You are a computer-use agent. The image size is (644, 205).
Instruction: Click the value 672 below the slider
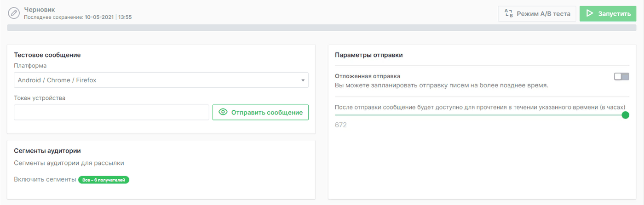click(x=341, y=125)
